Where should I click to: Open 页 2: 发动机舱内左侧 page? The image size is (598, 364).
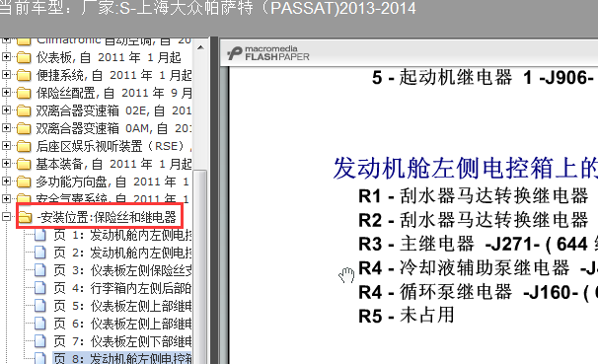pyautogui.click(x=122, y=253)
